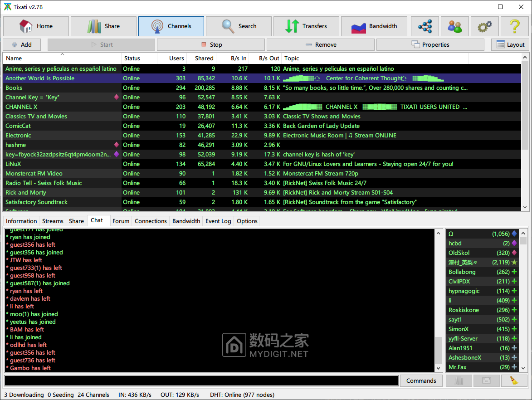Click the Stop channel button

coord(211,44)
